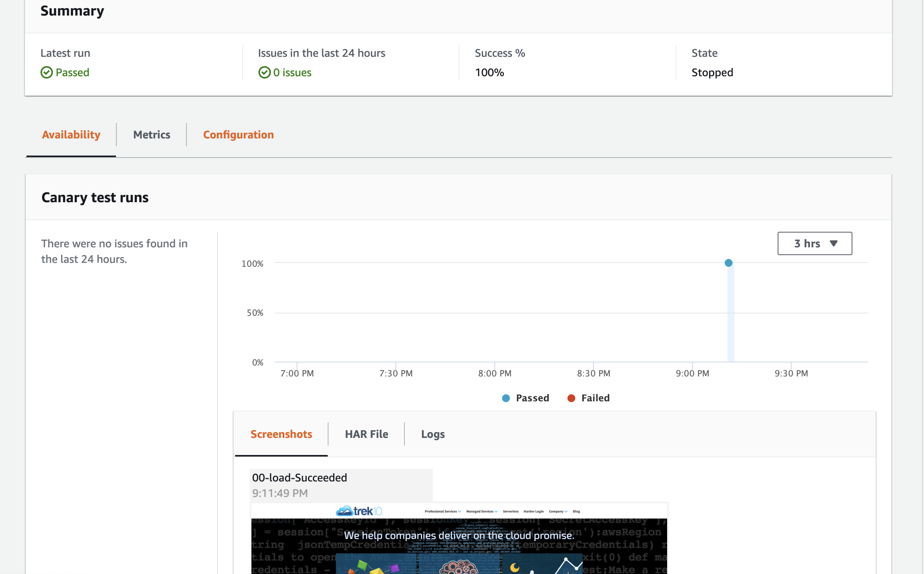This screenshot has height=574, width=924.
Task: Click the 00-load-Succeeded screenshot title
Action: point(299,478)
